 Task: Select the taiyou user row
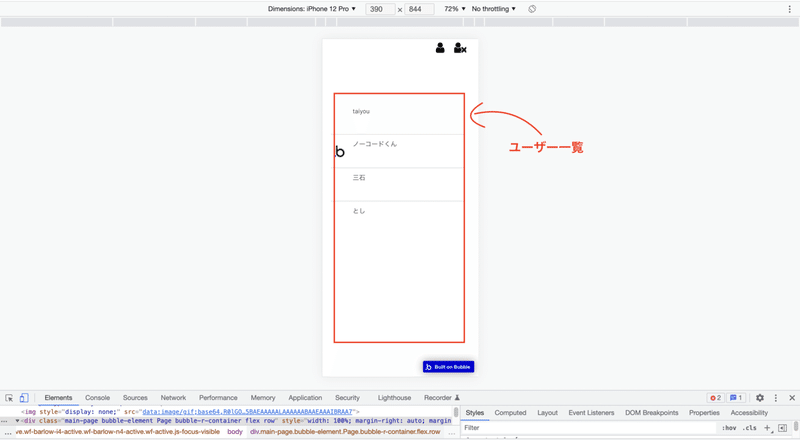399,114
